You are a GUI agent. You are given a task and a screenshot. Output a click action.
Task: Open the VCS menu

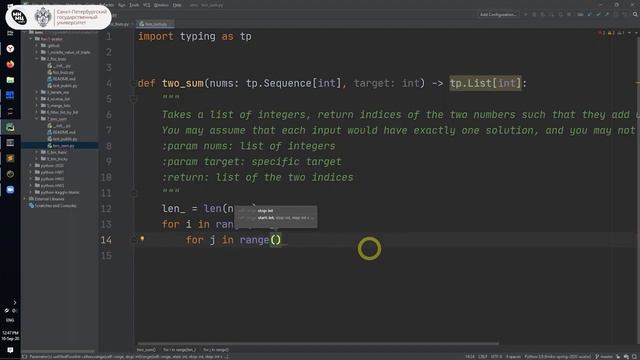(x=147, y=5)
